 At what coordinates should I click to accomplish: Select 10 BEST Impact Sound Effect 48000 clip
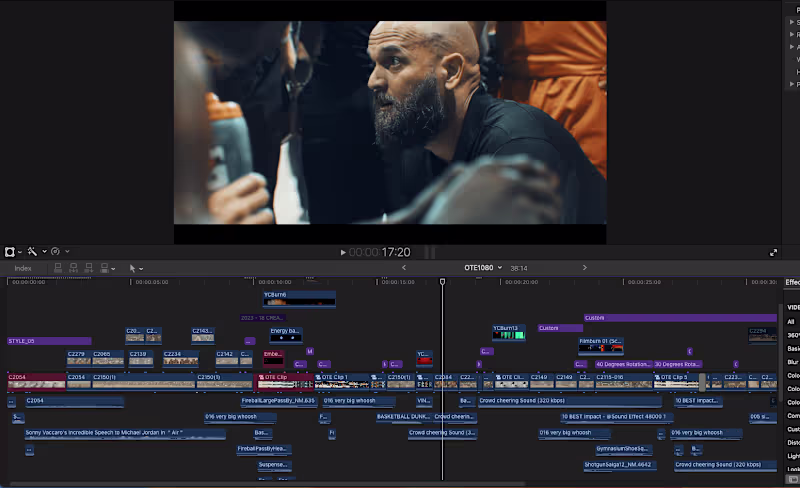(616, 417)
